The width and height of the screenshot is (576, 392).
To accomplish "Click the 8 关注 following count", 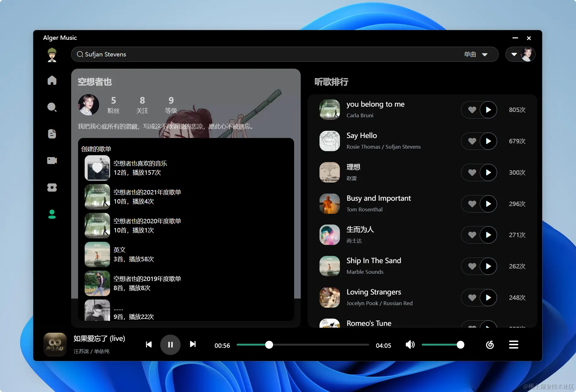I will [142, 105].
